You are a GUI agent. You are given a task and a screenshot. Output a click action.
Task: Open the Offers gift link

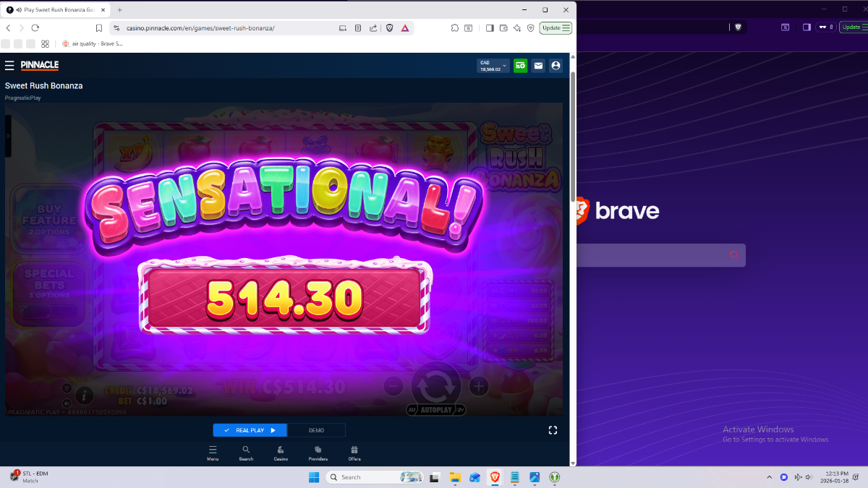click(354, 453)
